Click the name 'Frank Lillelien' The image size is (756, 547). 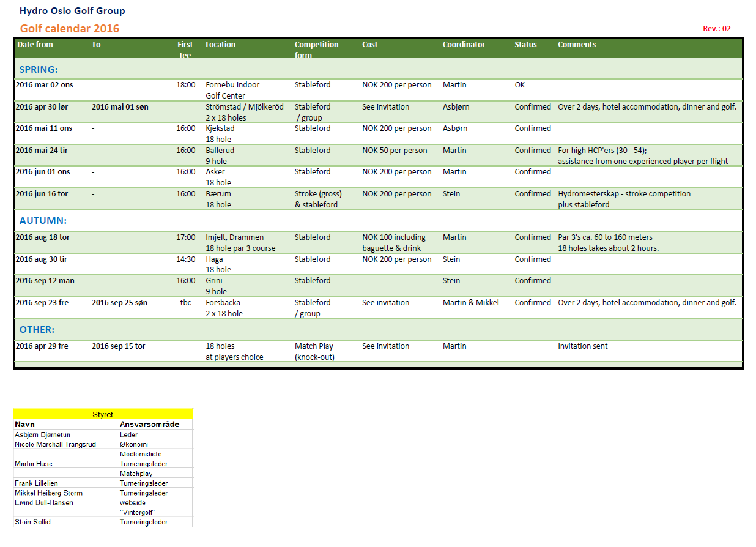37,483
